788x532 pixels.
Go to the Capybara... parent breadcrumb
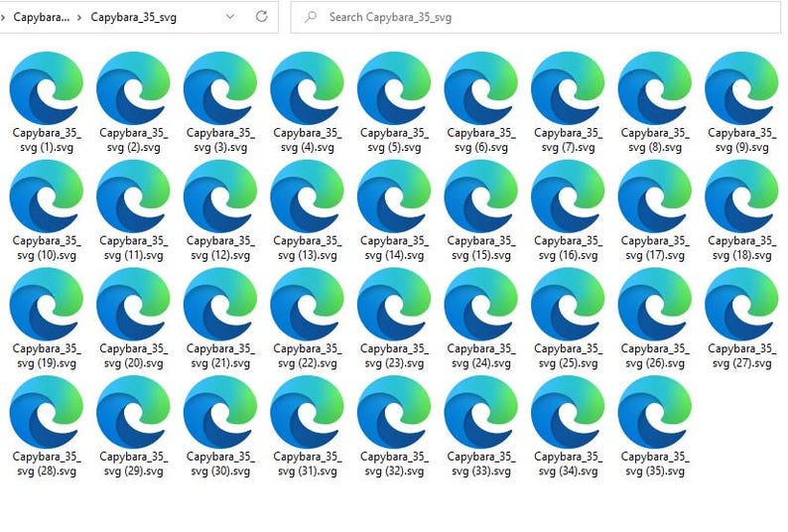click(42, 17)
